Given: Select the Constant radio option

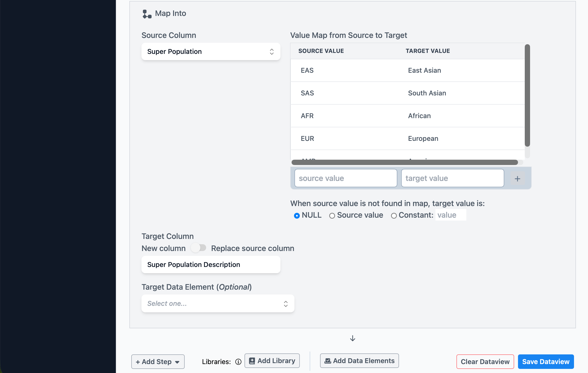Looking at the screenshot, I should 394,215.
